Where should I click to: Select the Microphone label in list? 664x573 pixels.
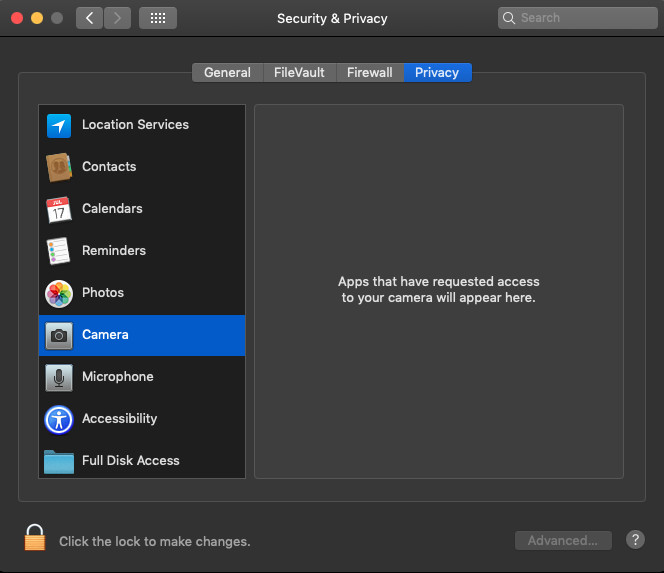[118, 376]
